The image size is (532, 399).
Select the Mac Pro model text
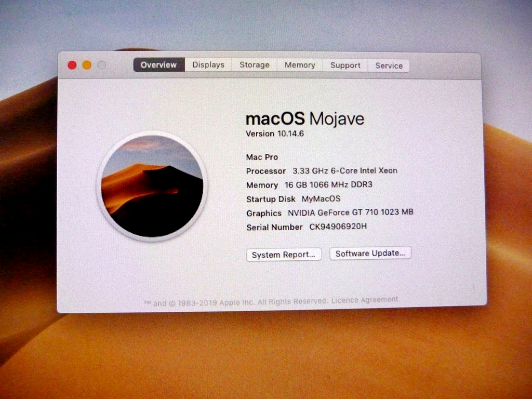262,157
